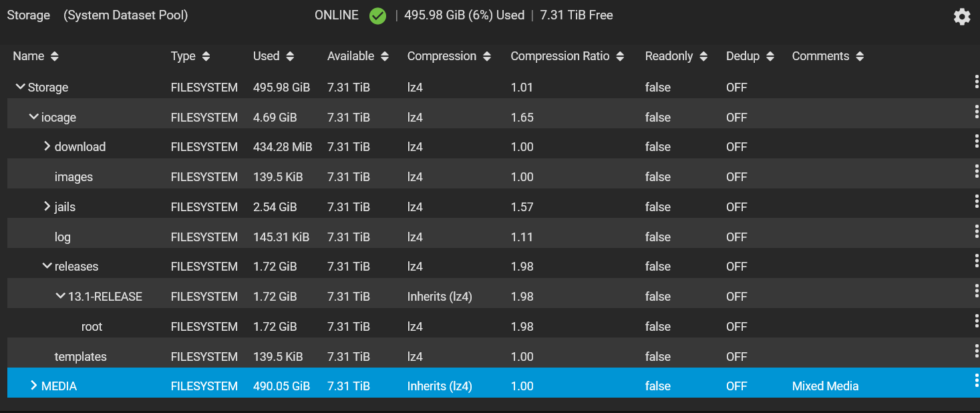Sort the table by Name column

(x=55, y=57)
